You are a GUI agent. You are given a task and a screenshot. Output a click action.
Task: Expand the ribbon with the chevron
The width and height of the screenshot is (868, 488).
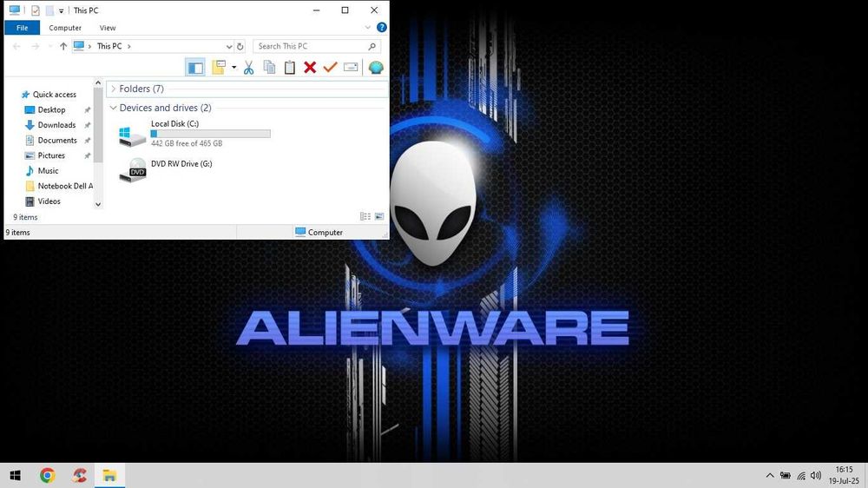coord(367,27)
